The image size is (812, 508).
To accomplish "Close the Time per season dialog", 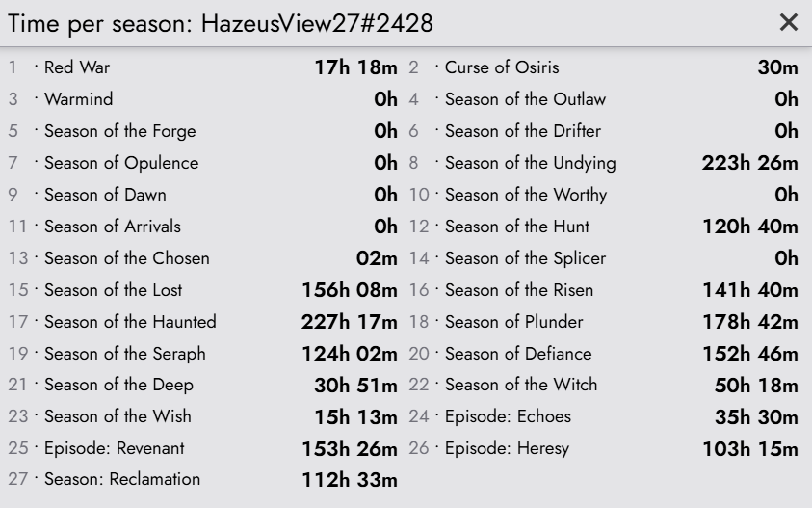I will tap(788, 22).
